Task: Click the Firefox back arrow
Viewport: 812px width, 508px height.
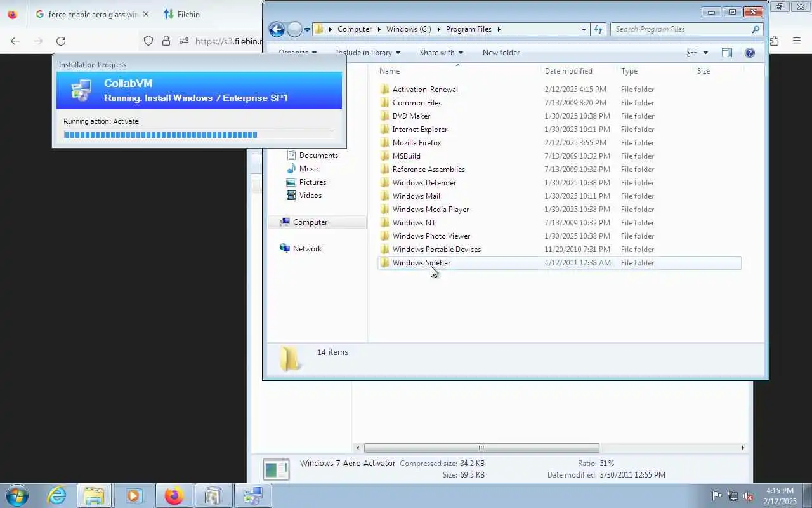Action: click(x=15, y=41)
